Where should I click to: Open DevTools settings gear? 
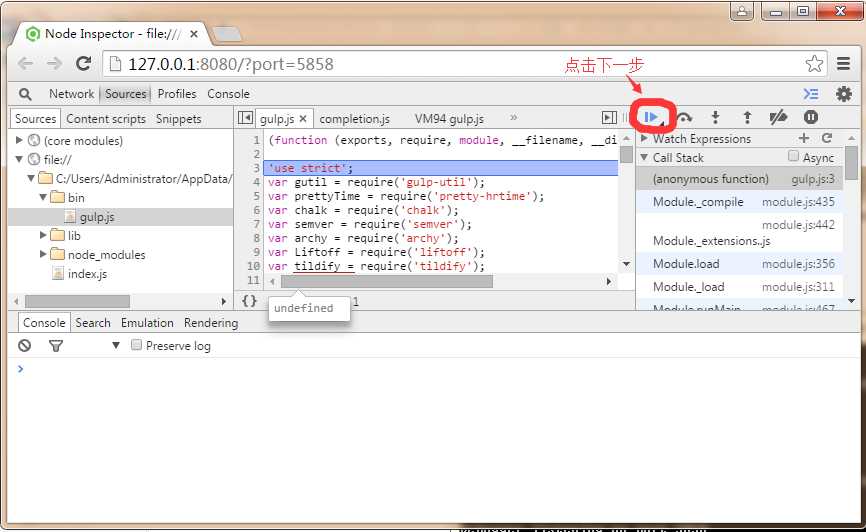843,94
